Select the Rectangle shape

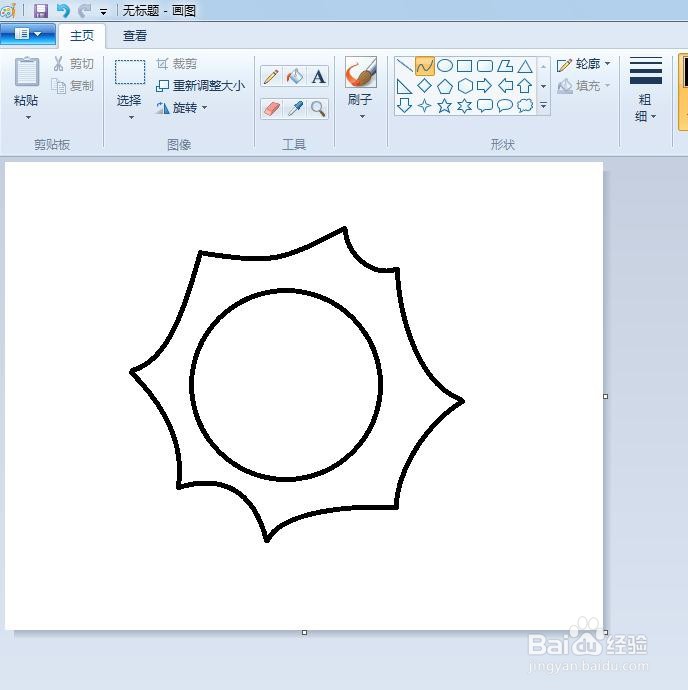pyautogui.click(x=465, y=66)
